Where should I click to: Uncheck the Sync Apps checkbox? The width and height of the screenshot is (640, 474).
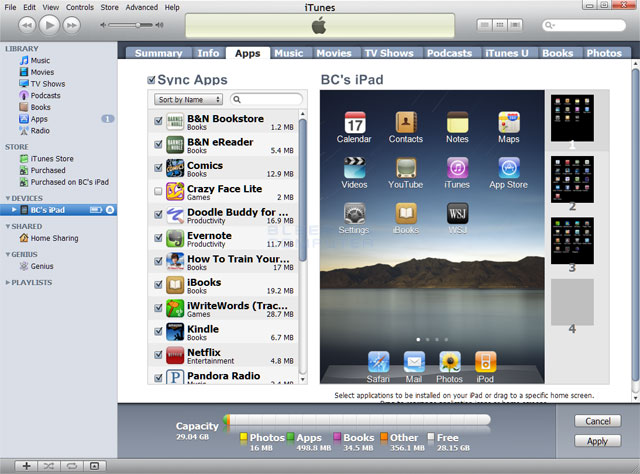coord(151,80)
